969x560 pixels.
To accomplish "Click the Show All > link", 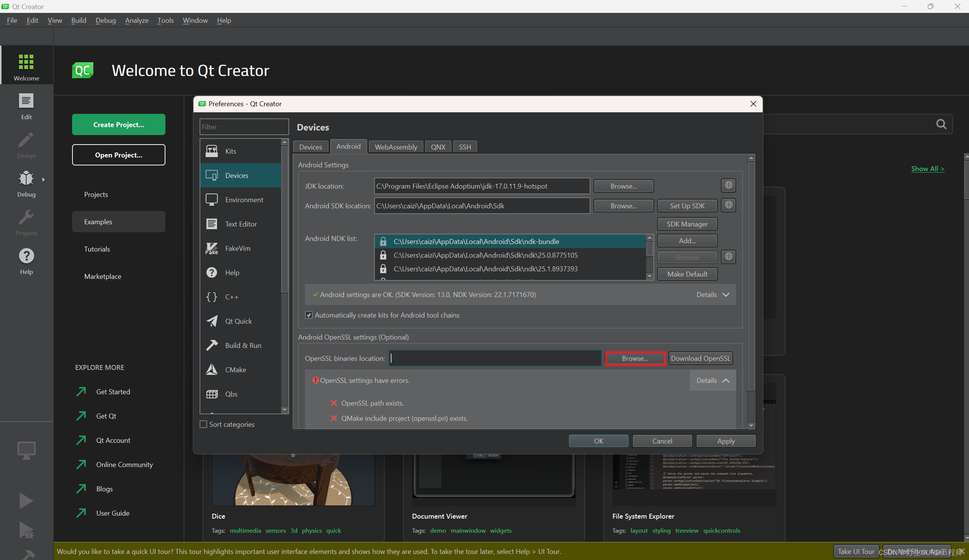I will coord(928,168).
